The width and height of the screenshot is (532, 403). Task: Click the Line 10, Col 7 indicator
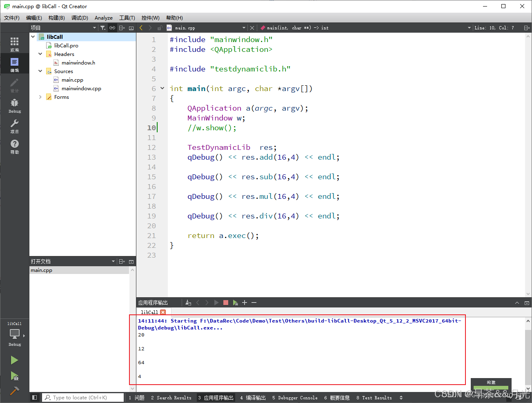click(x=494, y=28)
